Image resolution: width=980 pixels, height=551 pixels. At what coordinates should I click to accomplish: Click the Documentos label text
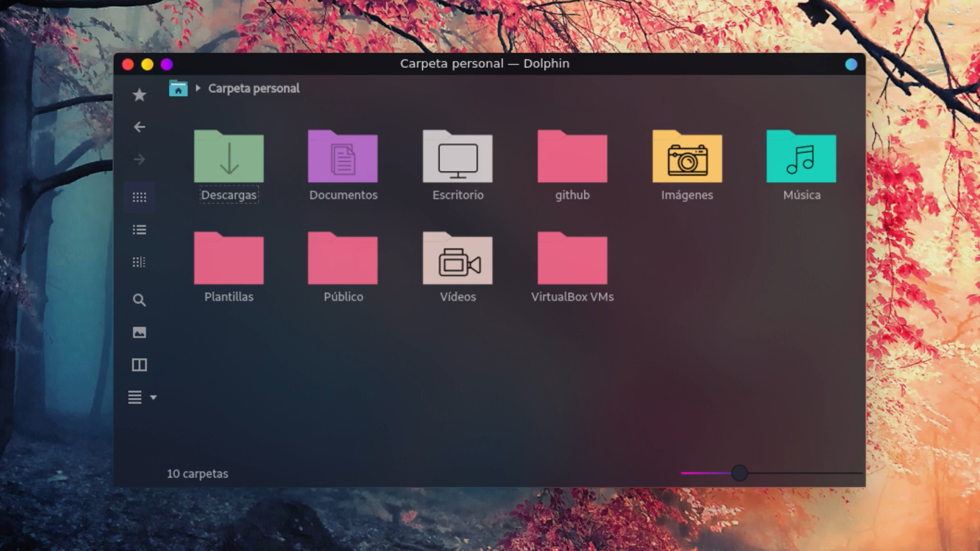click(x=344, y=195)
